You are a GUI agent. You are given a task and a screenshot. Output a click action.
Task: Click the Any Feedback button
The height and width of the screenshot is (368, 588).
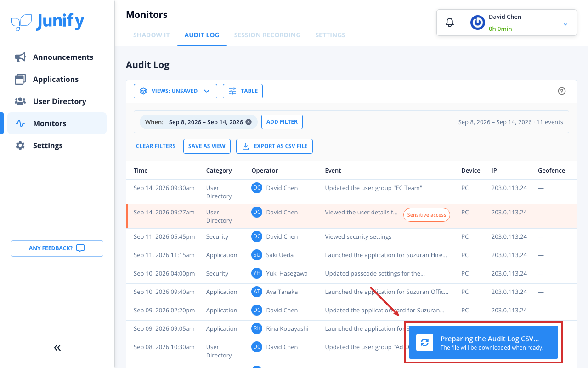point(57,248)
